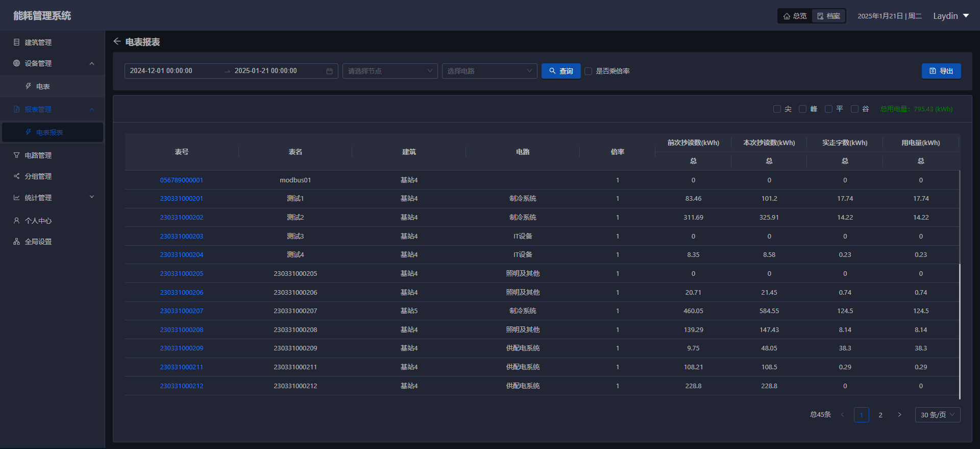Switch to the 档案 tab

pos(828,16)
